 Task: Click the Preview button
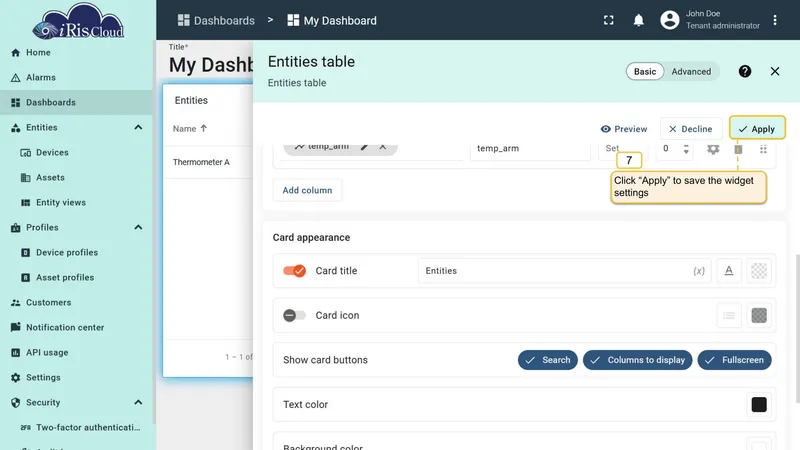[x=624, y=129]
